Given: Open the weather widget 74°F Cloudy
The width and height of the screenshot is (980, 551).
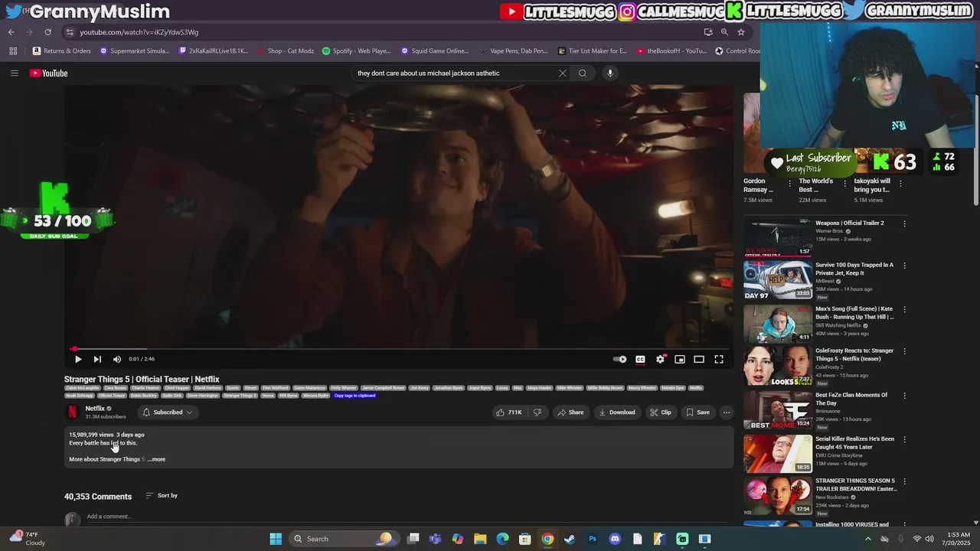Looking at the screenshot, I should [x=28, y=539].
